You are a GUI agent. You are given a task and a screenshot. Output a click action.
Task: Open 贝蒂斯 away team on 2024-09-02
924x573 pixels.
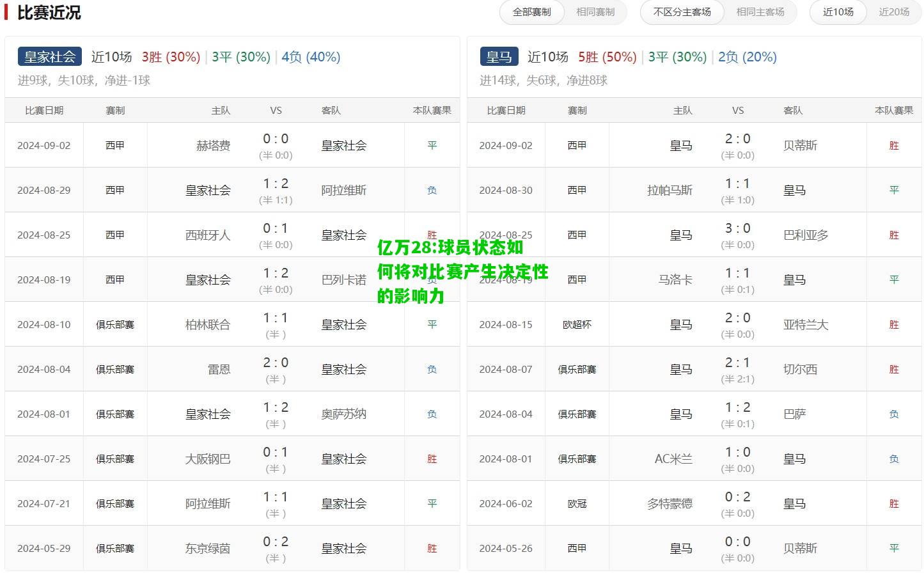pos(801,146)
